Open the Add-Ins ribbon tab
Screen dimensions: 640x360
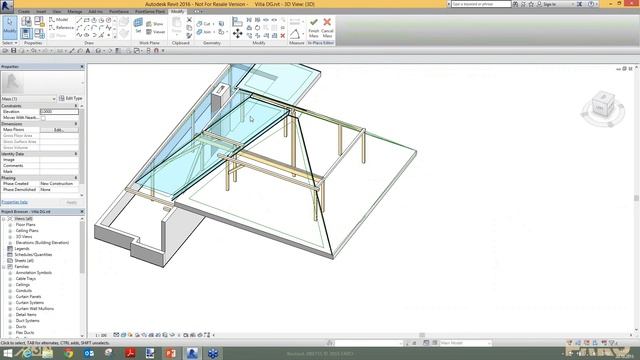[x=96, y=11]
